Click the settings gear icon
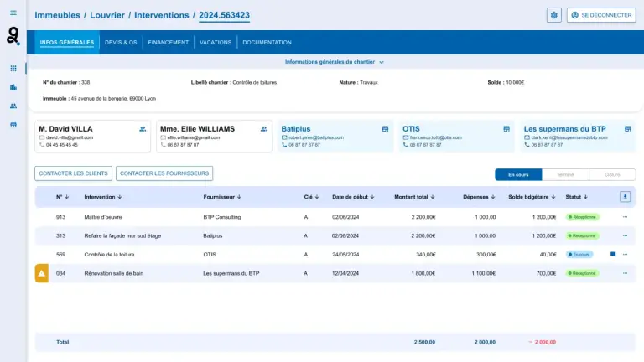Screen dimensions: 644x362 (x=553, y=15)
